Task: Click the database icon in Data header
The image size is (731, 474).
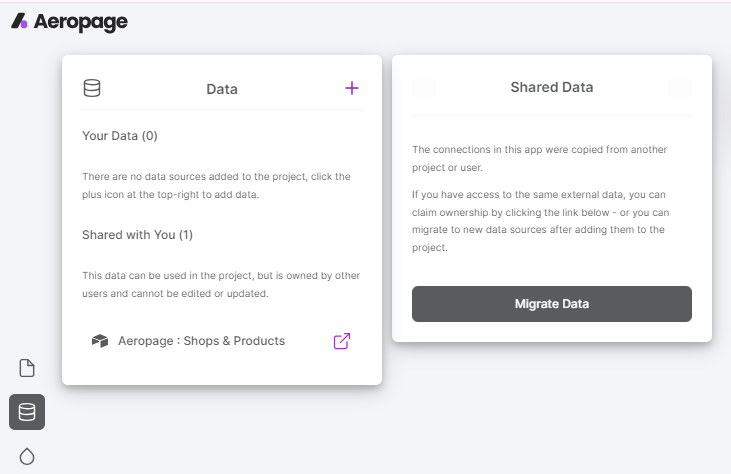Action: click(92, 88)
